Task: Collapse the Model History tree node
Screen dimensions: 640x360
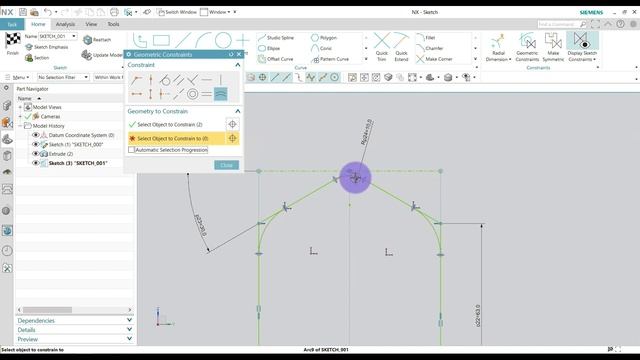Action: (20, 126)
